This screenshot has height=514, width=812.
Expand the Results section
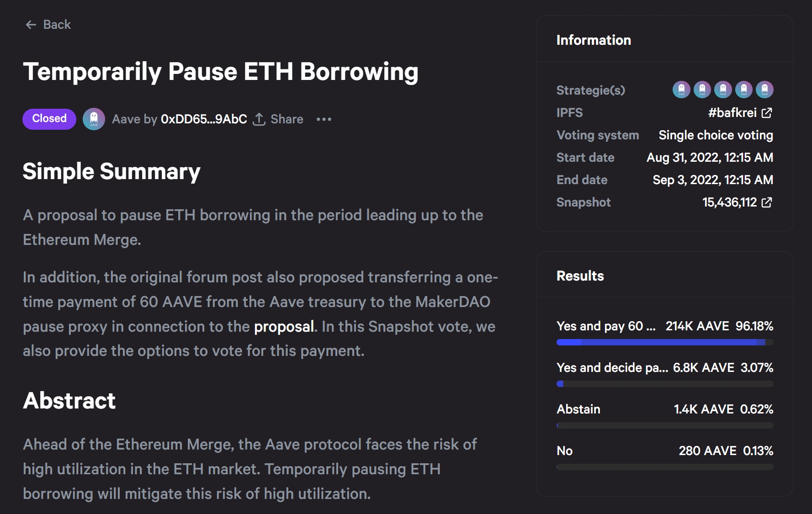click(580, 276)
